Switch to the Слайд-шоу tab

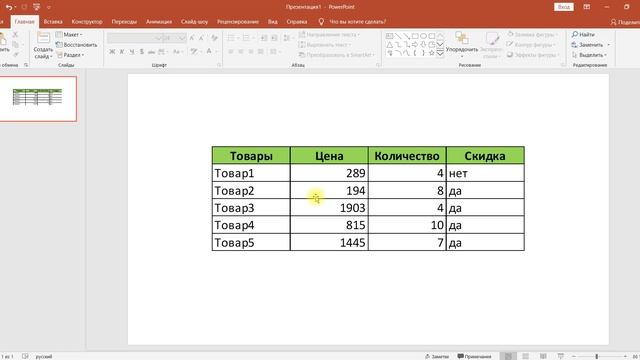coord(194,22)
